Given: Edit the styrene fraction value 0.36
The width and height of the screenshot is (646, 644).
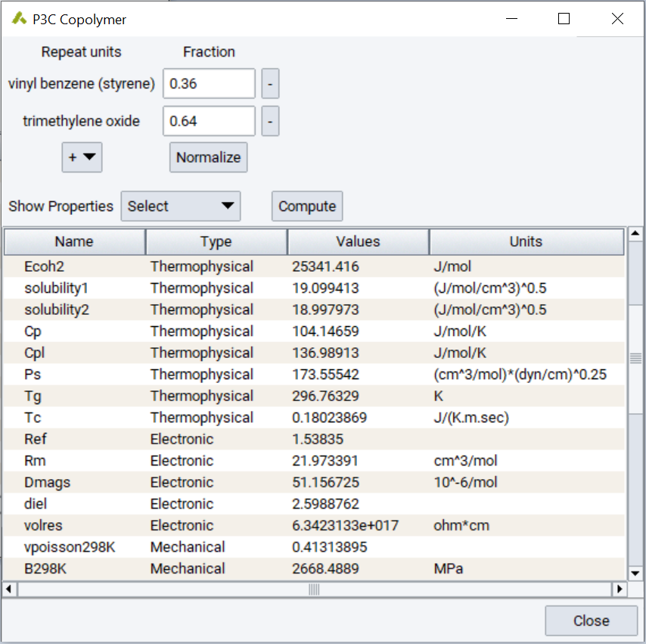Looking at the screenshot, I should [x=209, y=83].
